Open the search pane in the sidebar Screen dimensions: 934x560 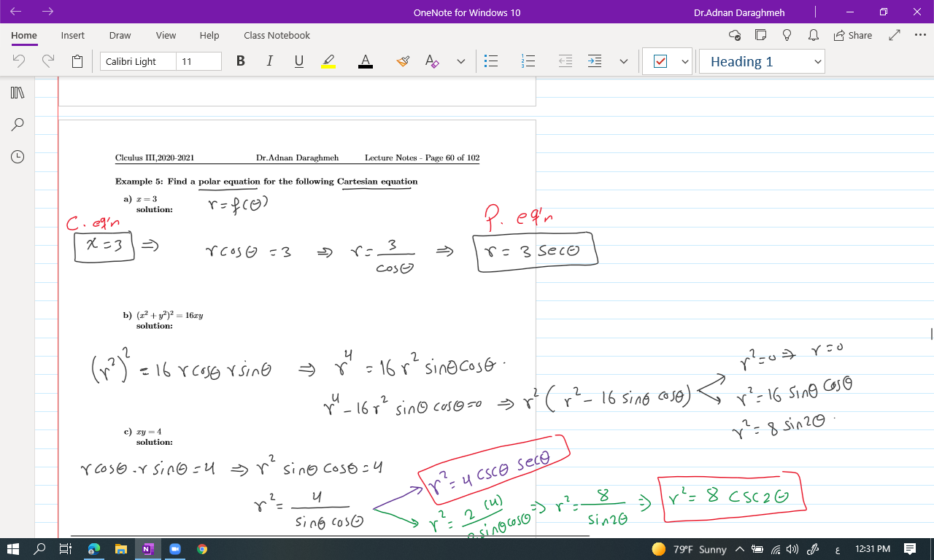[x=18, y=125]
